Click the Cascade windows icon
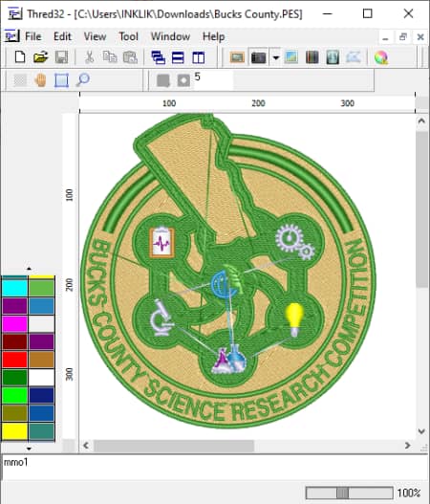This screenshot has height=504, width=430. click(x=158, y=57)
